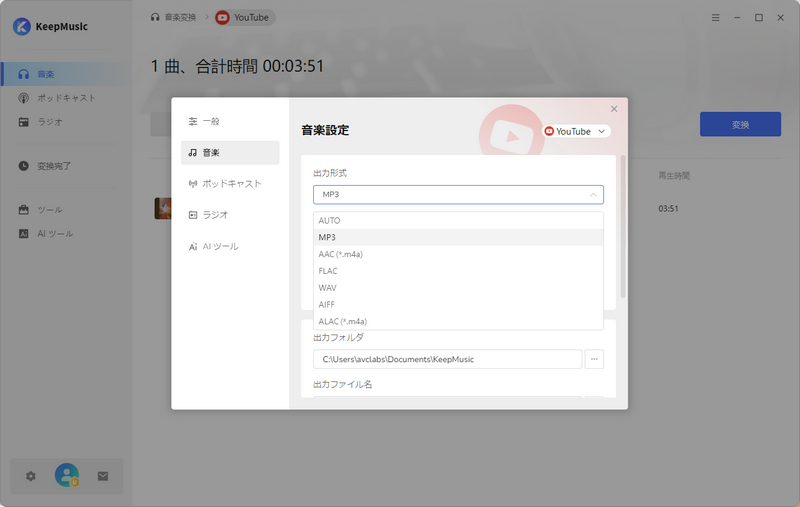Click the 出力フォルダ path field
This screenshot has height=507, width=800.
pyautogui.click(x=447, y=359)
